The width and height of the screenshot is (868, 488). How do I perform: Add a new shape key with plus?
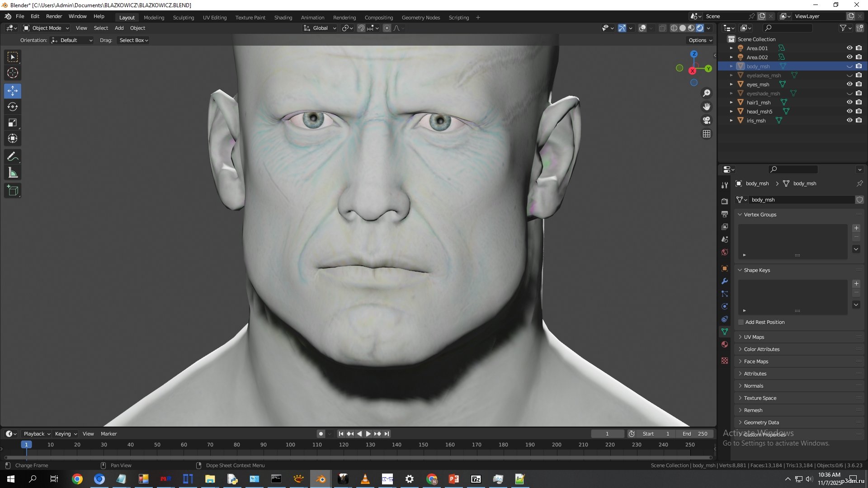click(856, 284)
